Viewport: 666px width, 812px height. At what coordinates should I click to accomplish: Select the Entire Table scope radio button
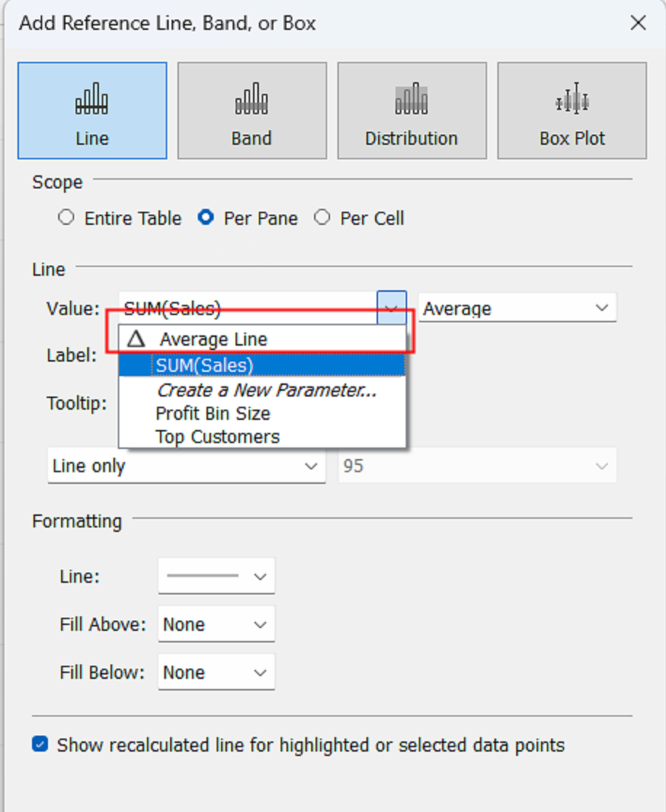[66, 218]
